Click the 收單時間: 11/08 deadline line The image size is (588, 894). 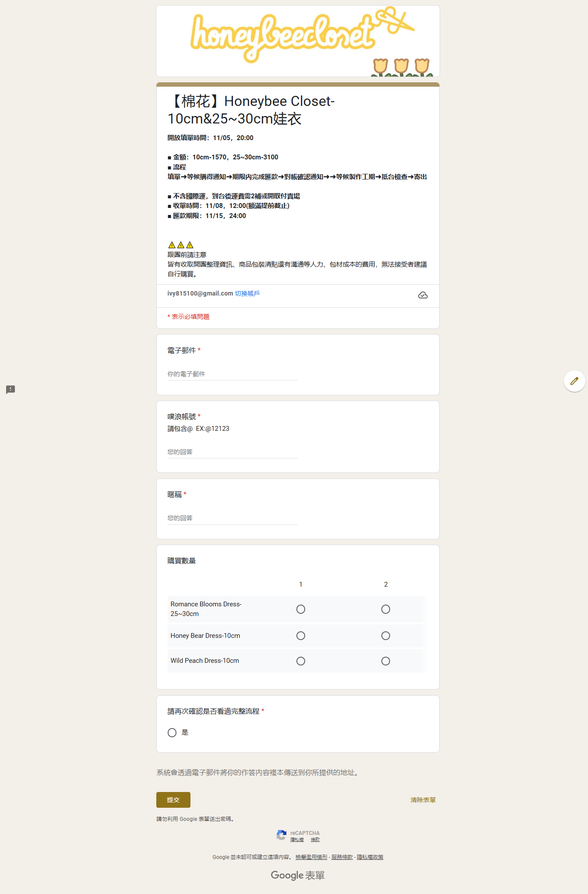(229, 206)
